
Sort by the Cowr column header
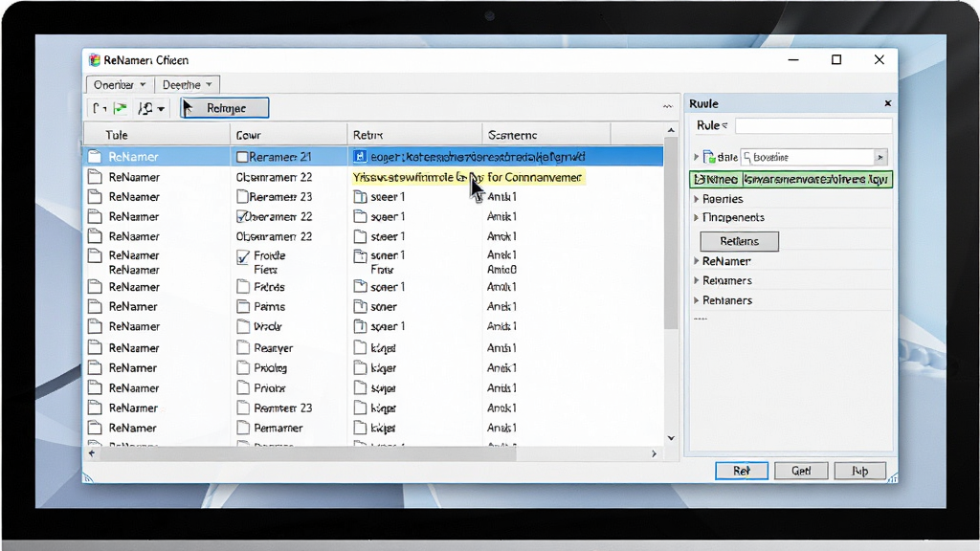(x=288, y=135)
